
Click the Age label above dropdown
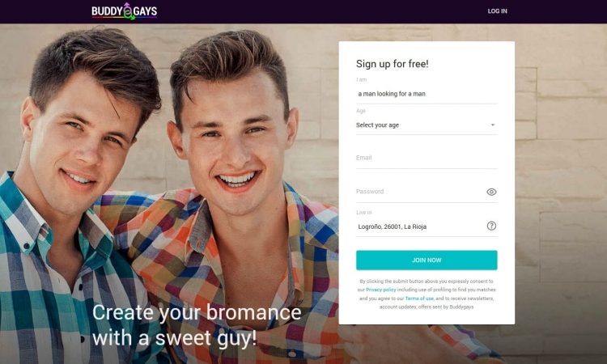(361, 111)
